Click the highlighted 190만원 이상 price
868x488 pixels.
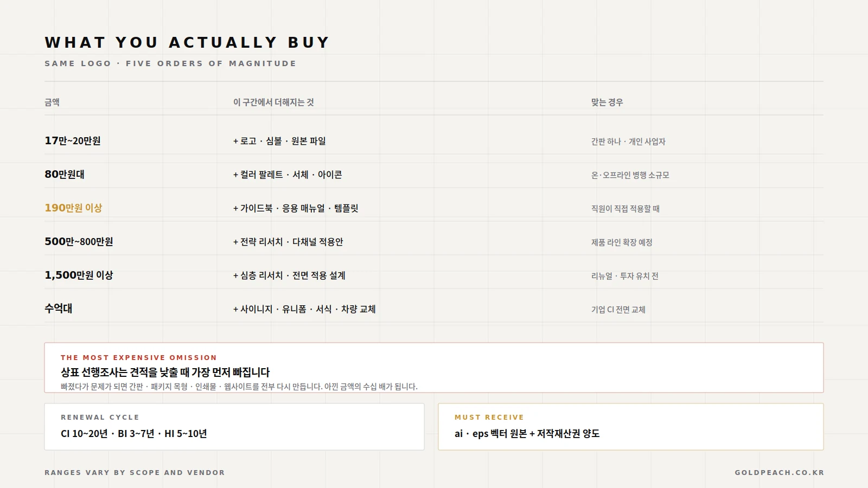click(73, 208)
